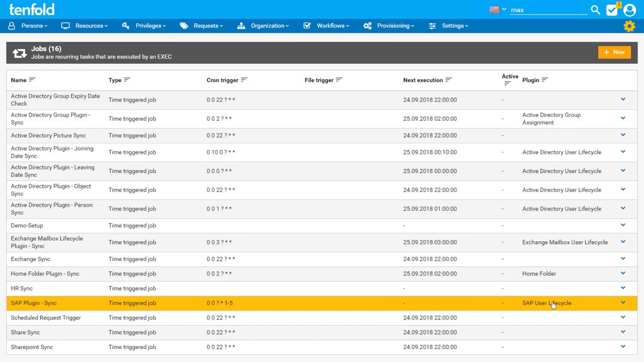Open the Resources menu

pos(85,26)
